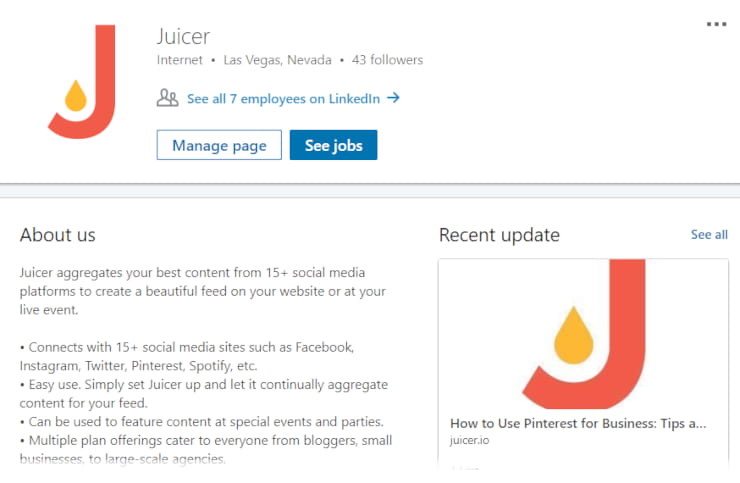Click the Internet industry label
The width and height of the screenshot is (740, 483).
click(x=179, y=60)
